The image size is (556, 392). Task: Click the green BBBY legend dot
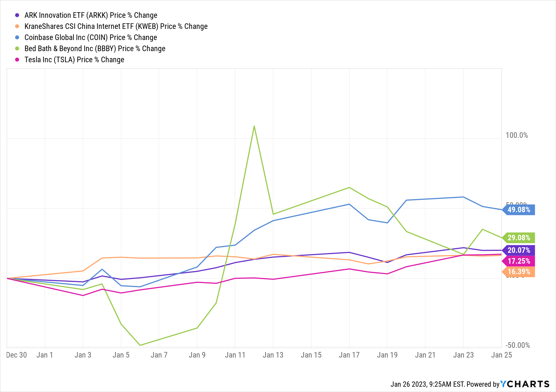point(17,48)
